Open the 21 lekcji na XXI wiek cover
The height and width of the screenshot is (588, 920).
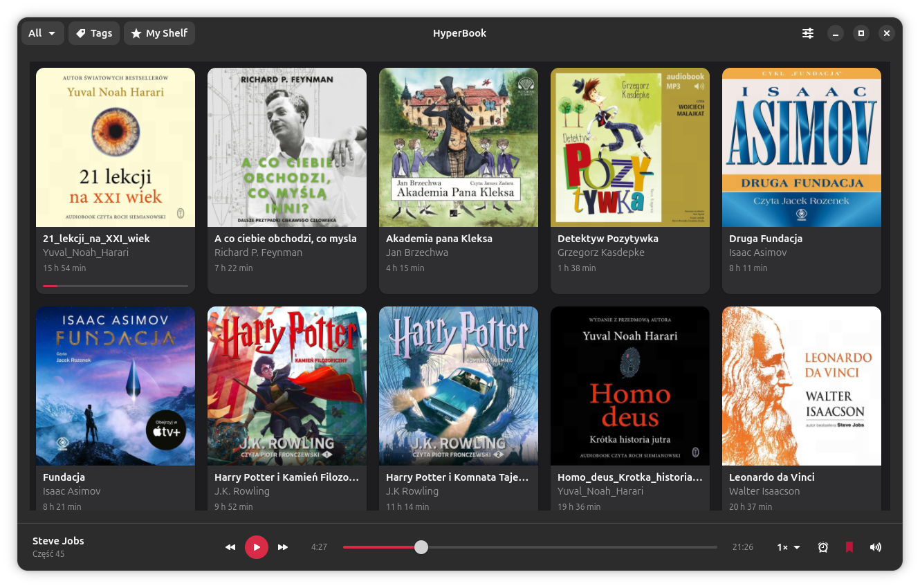116,147
